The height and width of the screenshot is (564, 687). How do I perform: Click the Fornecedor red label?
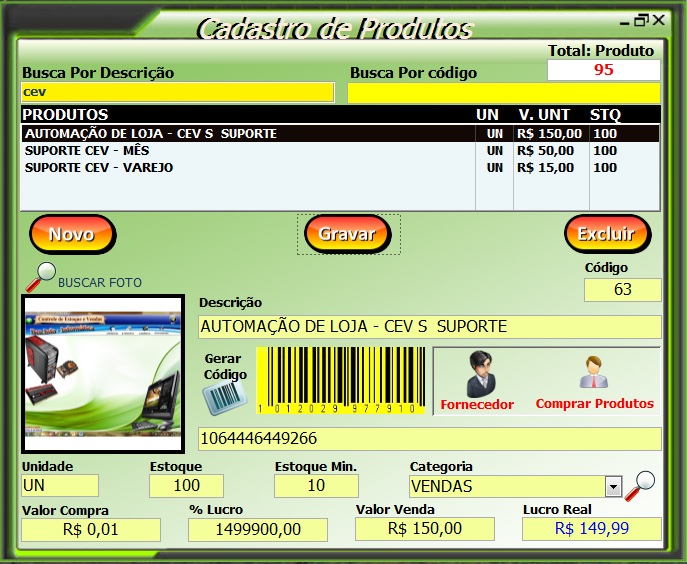click(x=477, y=404)
